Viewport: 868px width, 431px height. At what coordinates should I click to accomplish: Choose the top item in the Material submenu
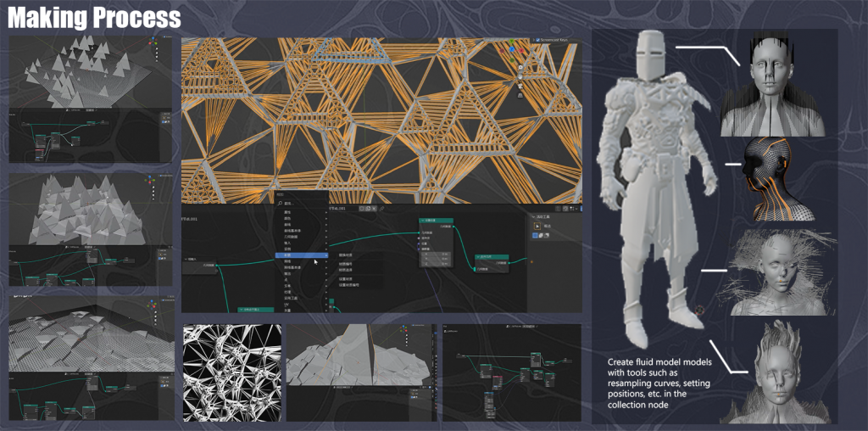pos(346,255)
